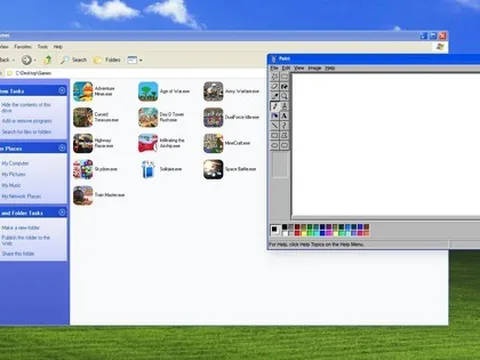The height and width of the screenshot is (360, 480).
Task: Open the Help menu in Explorer
Action: pos(58,47)
